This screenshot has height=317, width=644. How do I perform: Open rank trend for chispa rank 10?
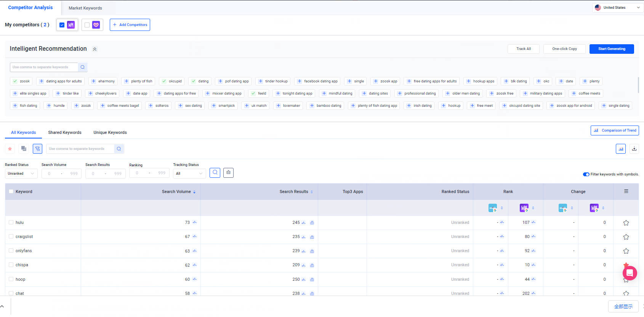pyautogui.click(x=533, y=265)
